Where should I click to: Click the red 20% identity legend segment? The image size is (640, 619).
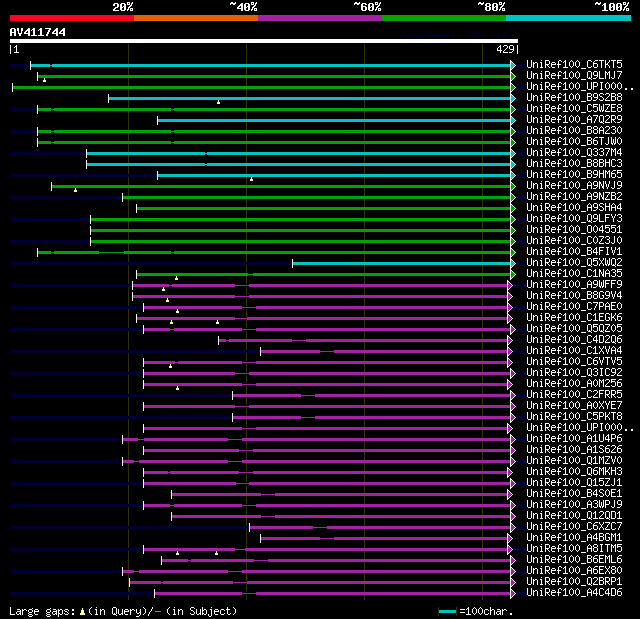point(72,18)
